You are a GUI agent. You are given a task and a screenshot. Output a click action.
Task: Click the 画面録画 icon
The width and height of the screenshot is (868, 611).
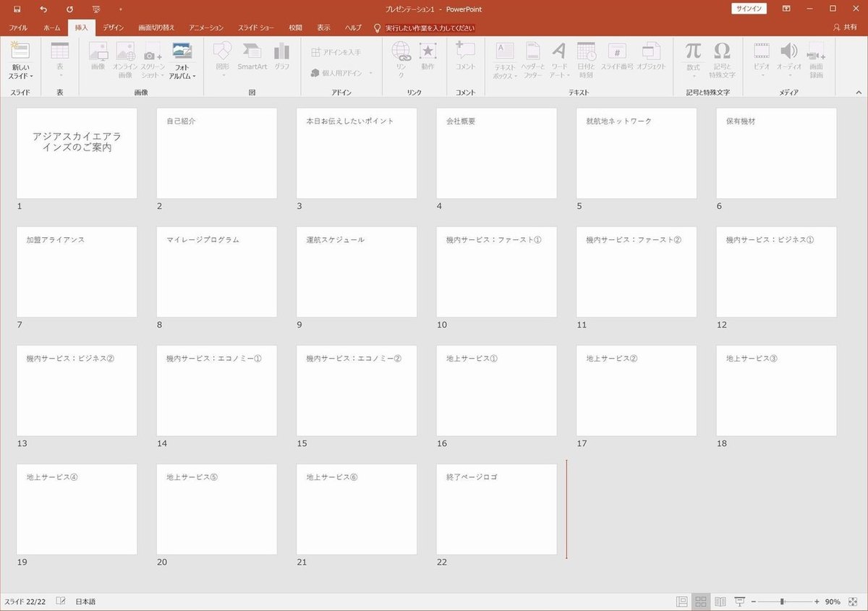[x=816, y=61]
